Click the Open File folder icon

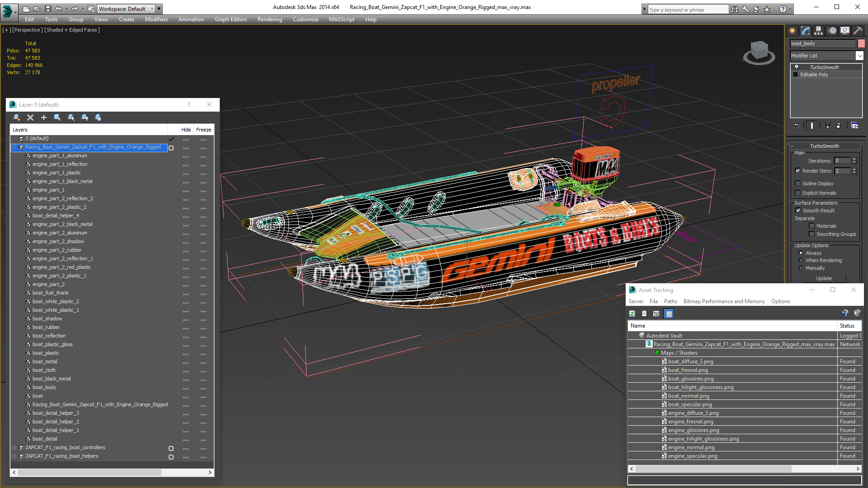[x=37, y=9]
